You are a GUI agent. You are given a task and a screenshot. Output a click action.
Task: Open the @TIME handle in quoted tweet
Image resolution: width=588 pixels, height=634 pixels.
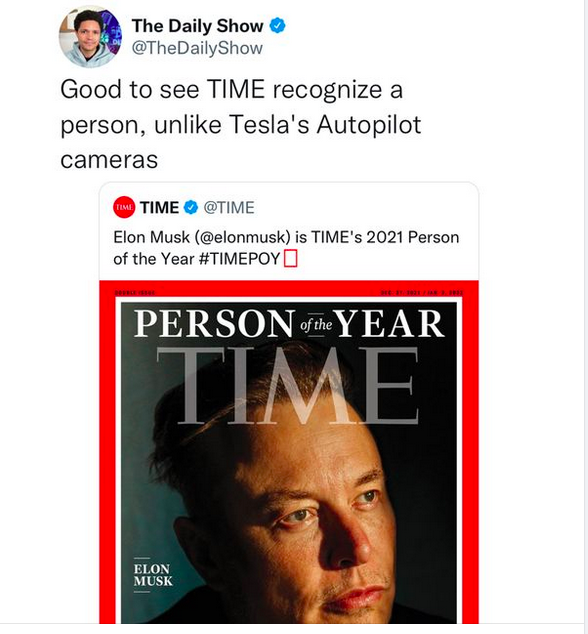point(229,207)
